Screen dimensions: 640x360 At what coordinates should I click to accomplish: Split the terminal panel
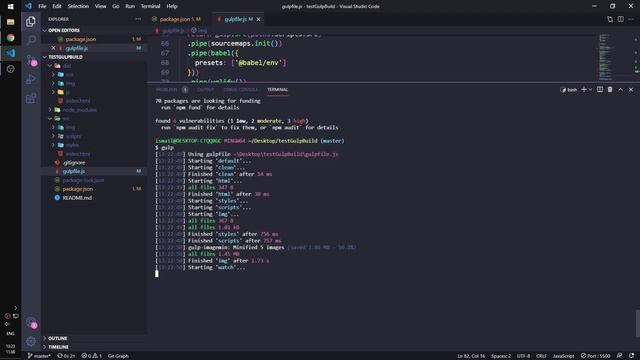[600, 90]
